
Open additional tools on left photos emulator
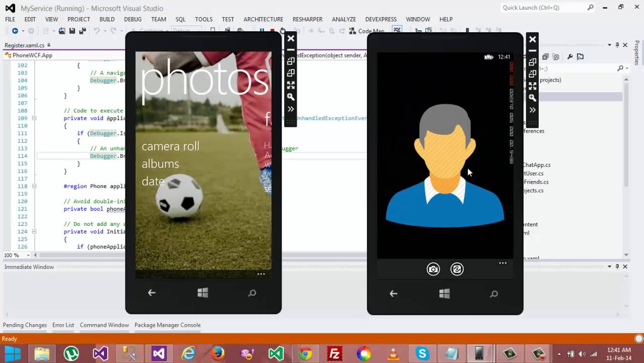[x=291, y=109]
